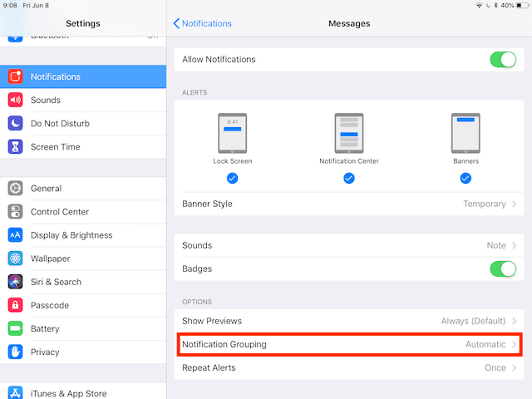The image size is (532, 399).
Task: Open General via its gear icon
Action: coord(15,189)
